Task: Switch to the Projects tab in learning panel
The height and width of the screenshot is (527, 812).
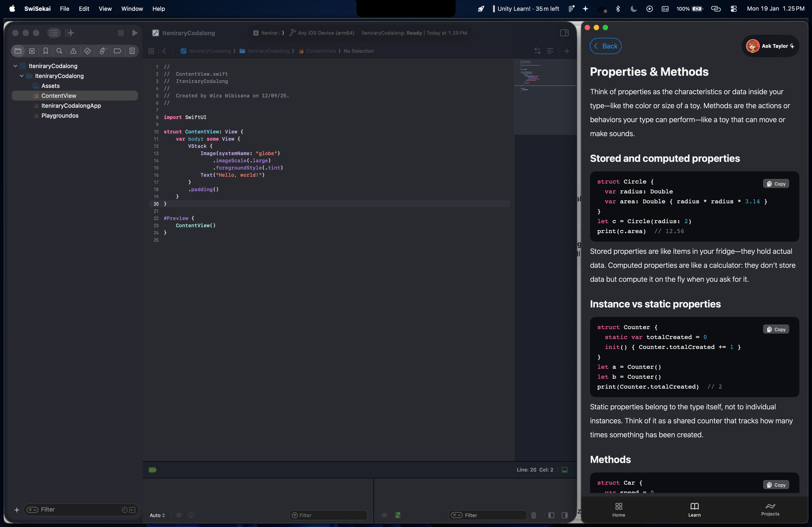Action: pyautogui.click(x=770, y=510)
